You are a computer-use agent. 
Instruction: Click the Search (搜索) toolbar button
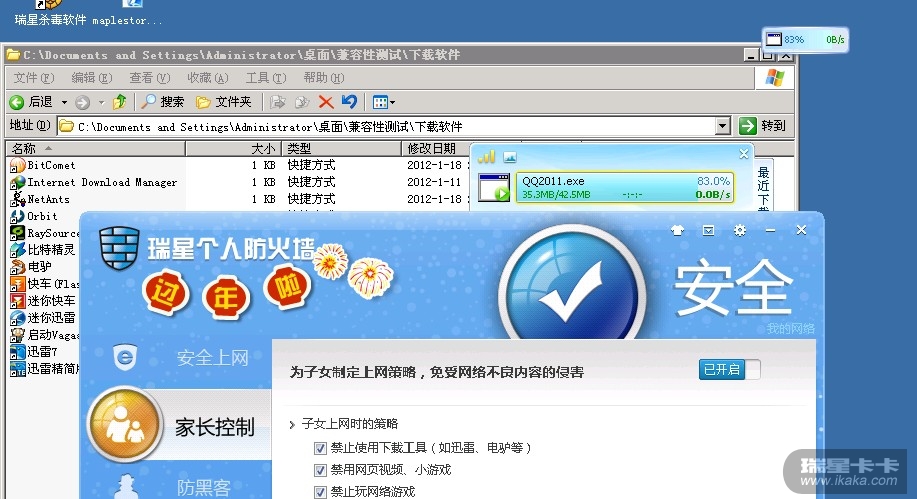pos(163,102)
